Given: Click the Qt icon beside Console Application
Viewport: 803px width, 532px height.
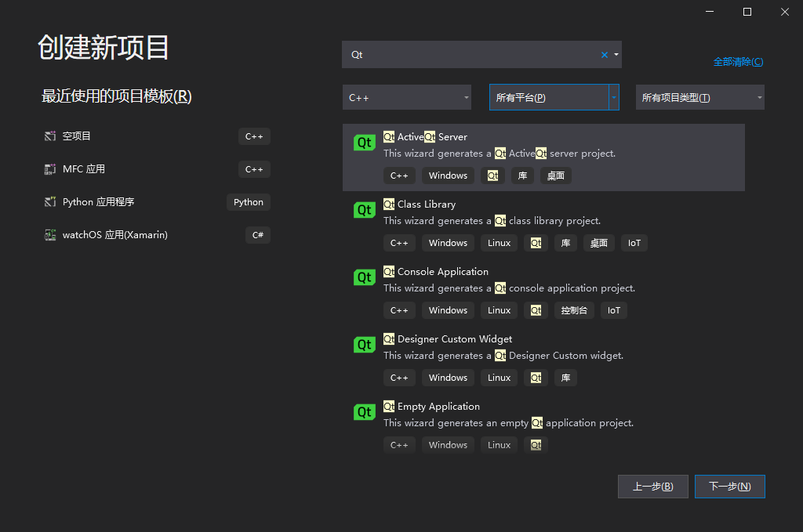Looking at the screenshot, I should [364, 277].
